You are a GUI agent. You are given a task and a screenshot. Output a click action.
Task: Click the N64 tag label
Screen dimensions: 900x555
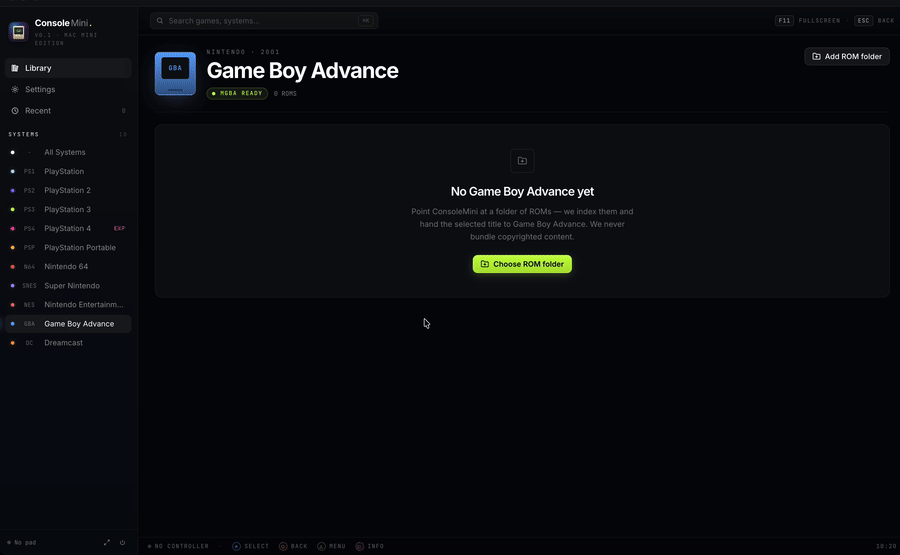(29, 267)
